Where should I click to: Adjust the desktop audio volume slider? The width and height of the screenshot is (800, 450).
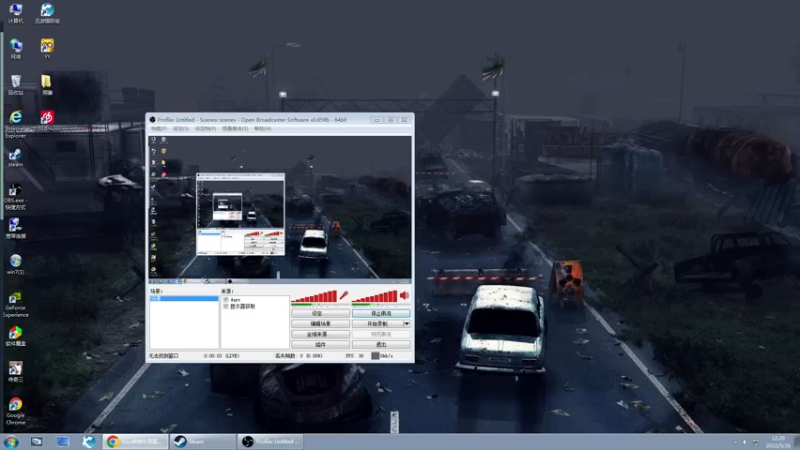(374, 296)
